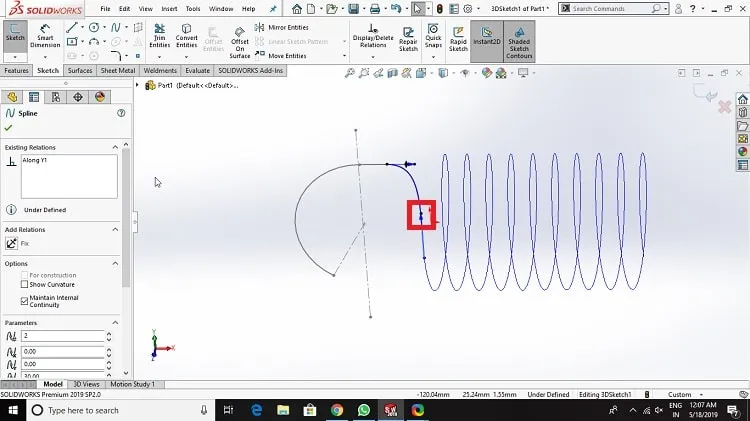Open the Insert menu
The height and width of the screenshot is (421, 750).
pyautogui.click(x=169, y=9)
